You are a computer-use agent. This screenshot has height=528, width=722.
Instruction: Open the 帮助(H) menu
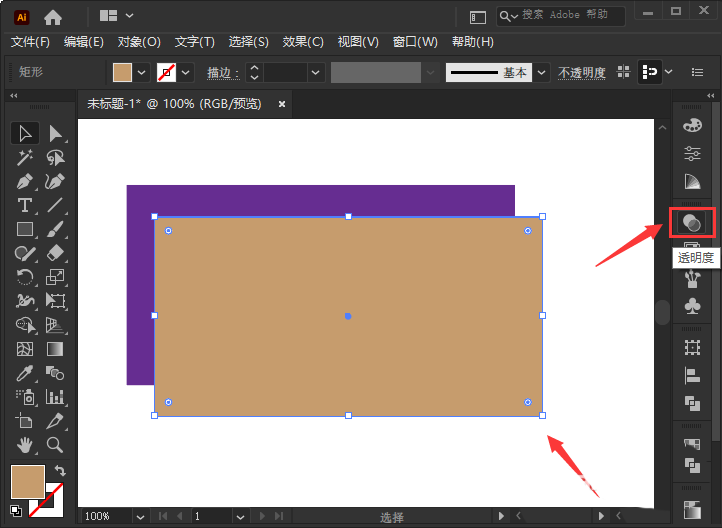[472, 42]
